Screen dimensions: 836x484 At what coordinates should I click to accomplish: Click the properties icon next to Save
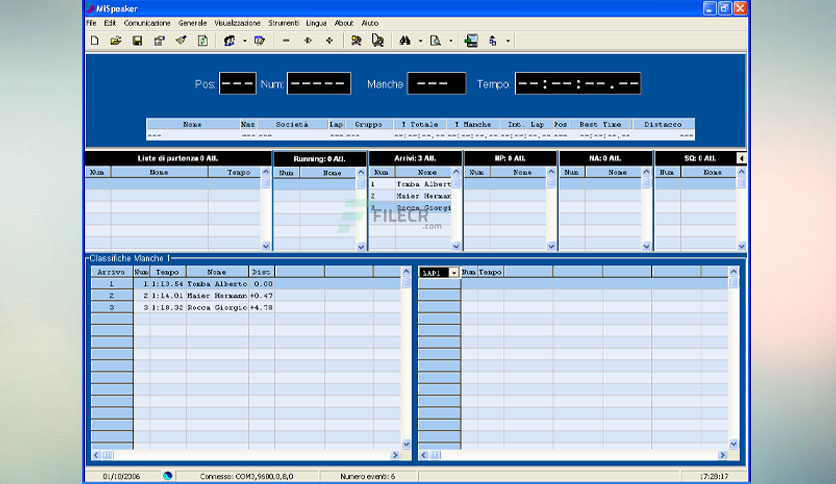[159, 41]
